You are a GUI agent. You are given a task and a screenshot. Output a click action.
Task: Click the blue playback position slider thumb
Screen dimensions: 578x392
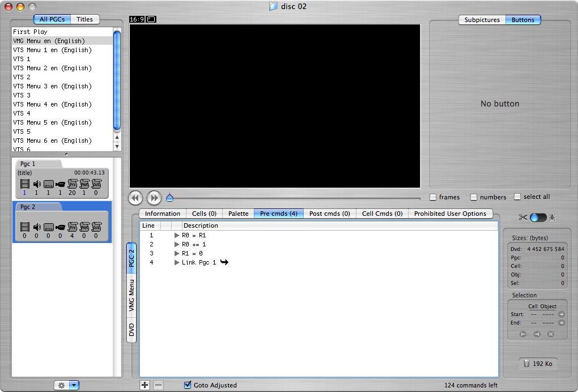click(x=169, y=198)
